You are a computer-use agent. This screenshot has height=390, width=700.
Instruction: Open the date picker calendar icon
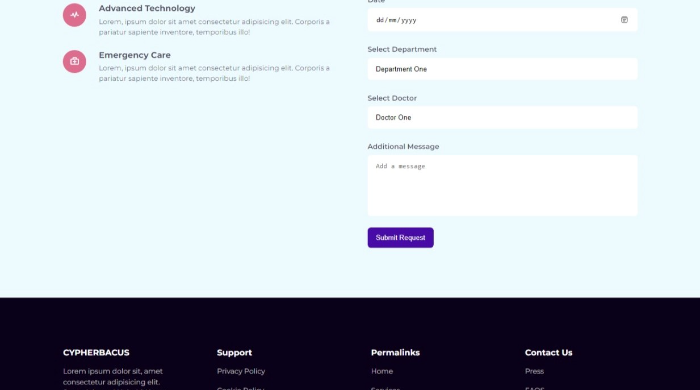click(x=624, y=20)
